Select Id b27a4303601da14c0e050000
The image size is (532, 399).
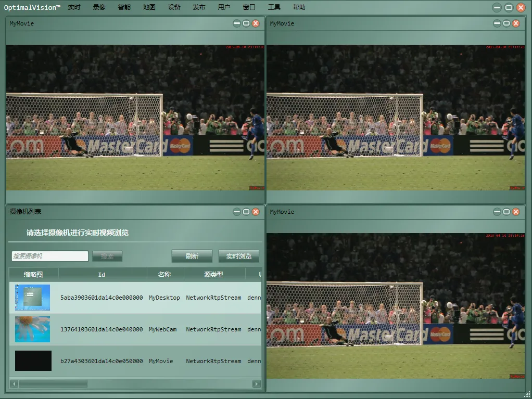[102, 362]
